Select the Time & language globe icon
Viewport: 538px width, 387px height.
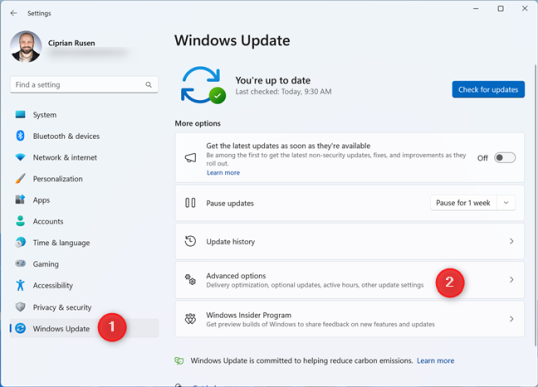click(20, 242)
